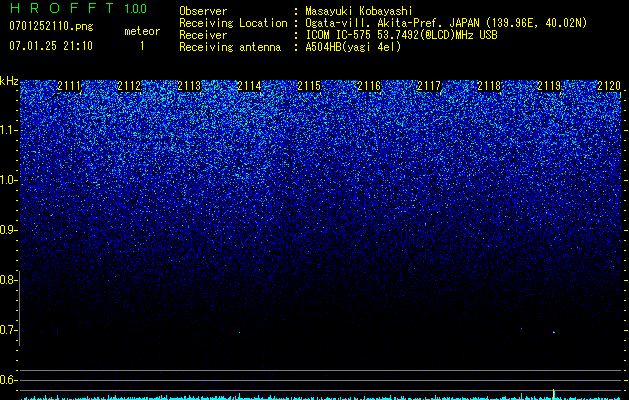
Task: Click time marker 2116
Action: 369,86
